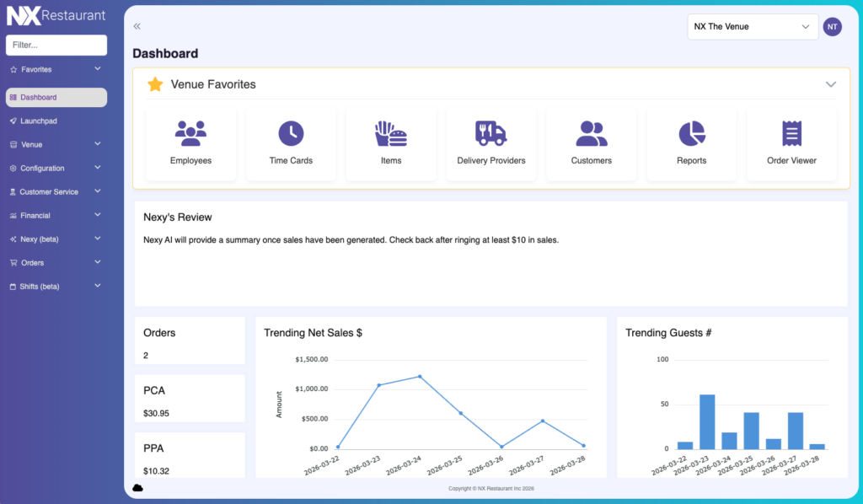Open the NT profile avatar
Image resolution: width=863 pixels, height=504 pixels.
(x=832, y=26)
